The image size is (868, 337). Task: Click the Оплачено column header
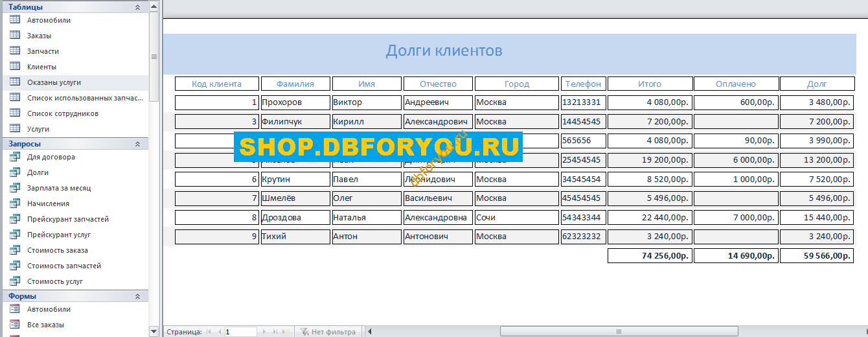[x=736, y=84]
